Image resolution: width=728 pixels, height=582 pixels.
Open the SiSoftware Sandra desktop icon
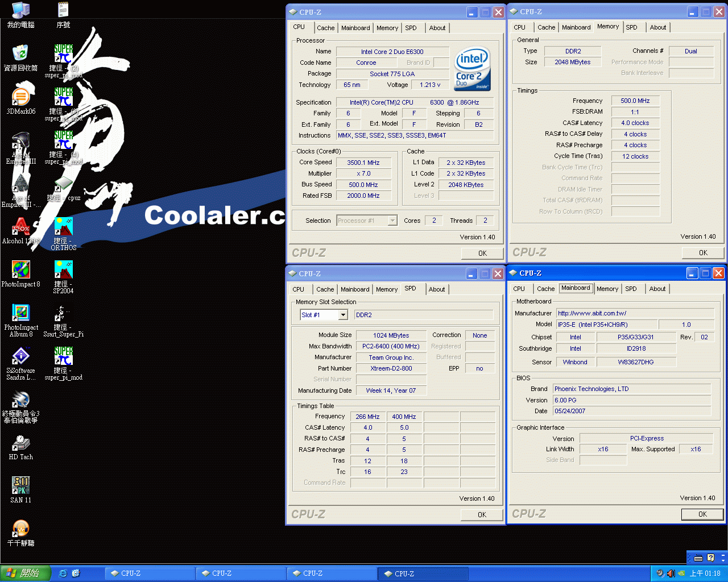coord(21,364)
